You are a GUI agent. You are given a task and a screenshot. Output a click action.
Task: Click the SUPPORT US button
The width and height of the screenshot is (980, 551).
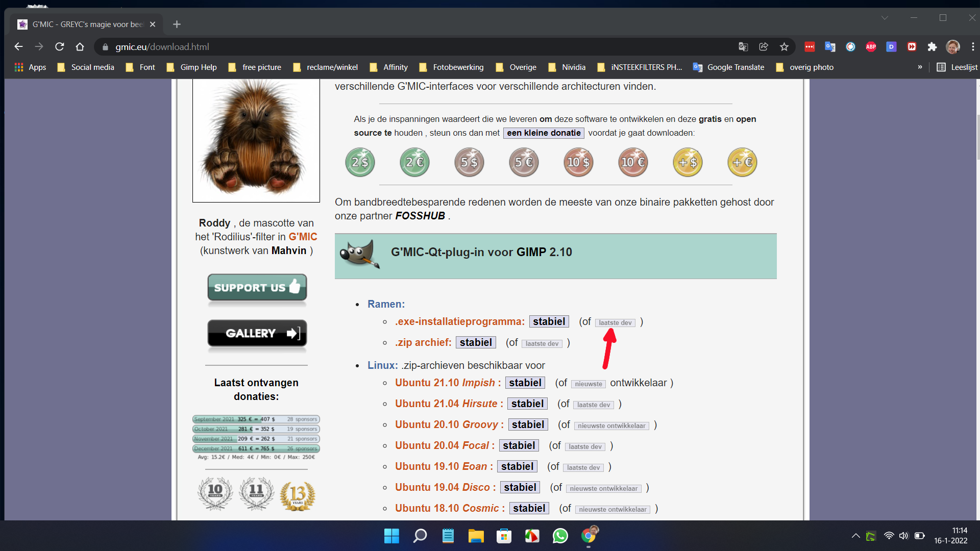tap(257, 287)
